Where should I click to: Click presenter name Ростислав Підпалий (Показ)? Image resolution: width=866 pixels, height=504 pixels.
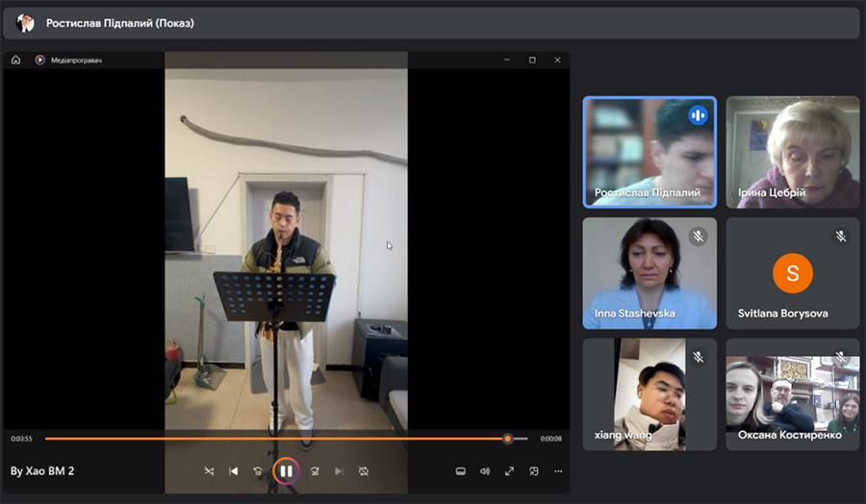point(120,23)
